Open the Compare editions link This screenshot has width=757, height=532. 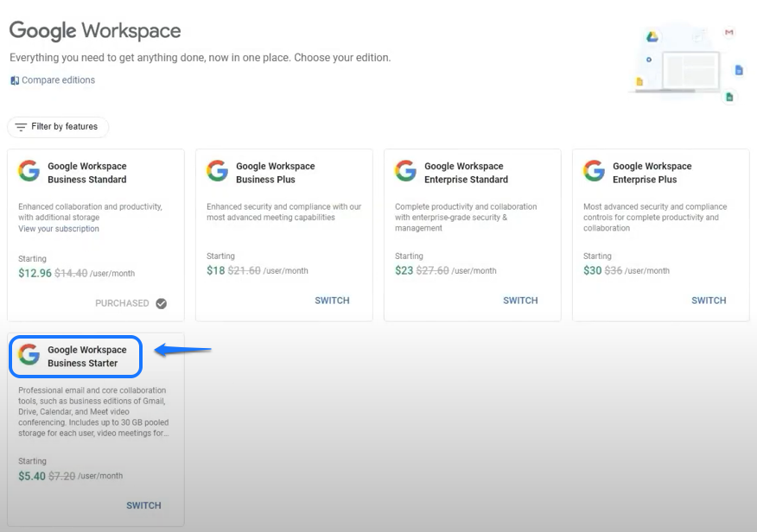click(58, 80)
